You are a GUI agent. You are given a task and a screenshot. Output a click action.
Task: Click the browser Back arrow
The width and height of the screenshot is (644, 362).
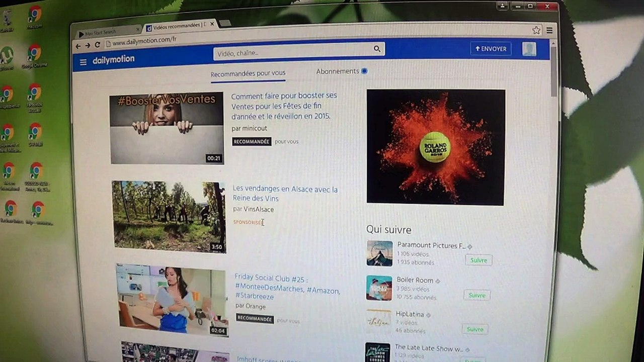pos(78,46)
